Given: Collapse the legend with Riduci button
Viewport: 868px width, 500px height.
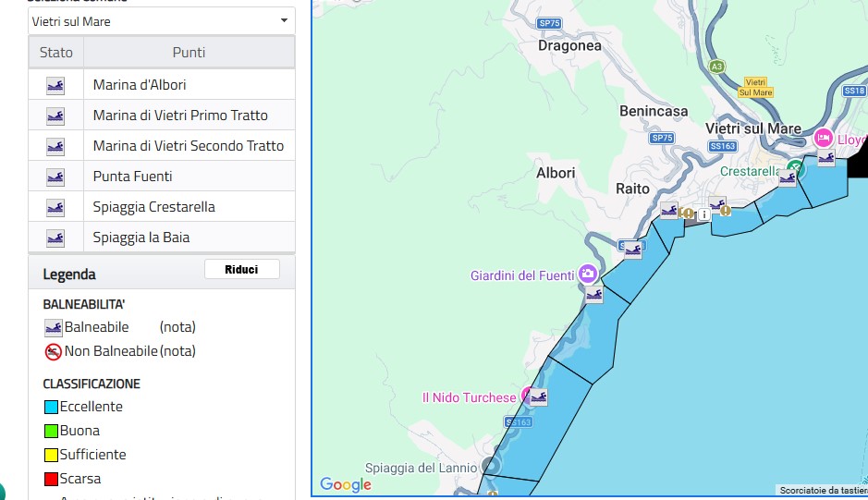Looking at the screenshot, I should (242, 270).
